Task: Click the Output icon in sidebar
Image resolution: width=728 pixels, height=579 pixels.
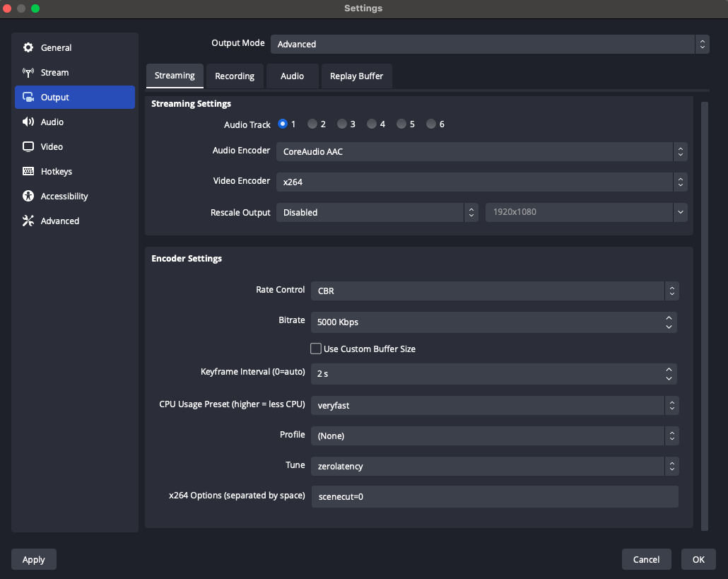Action: pyautogui.click(x=28, y=98)
